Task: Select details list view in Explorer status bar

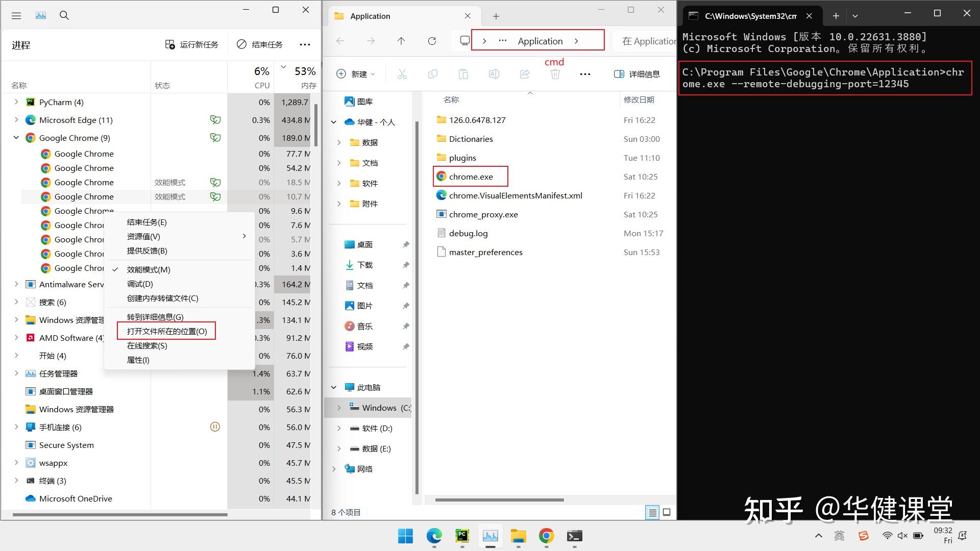Action: [x=652, y=512]
